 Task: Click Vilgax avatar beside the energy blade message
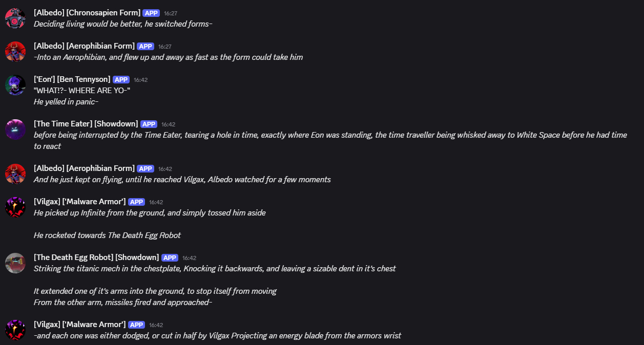(x=15, y=330)
